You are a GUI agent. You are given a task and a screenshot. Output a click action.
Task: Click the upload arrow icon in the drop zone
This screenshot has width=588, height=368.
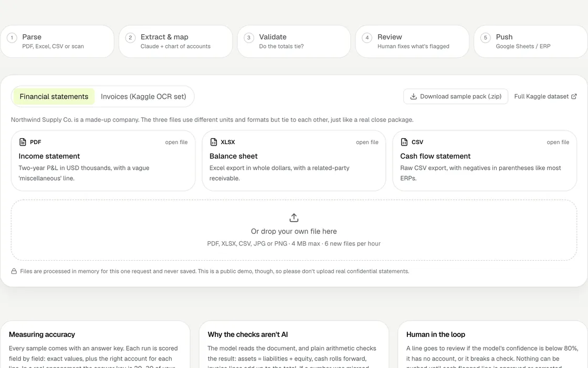pyautogui.click(x=294, y=218)
